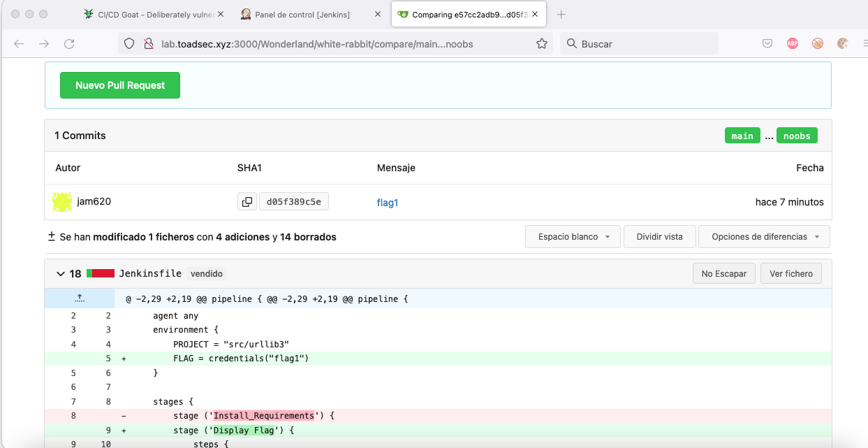Switch to the Panel de control [Jenkins] tab

312,14
